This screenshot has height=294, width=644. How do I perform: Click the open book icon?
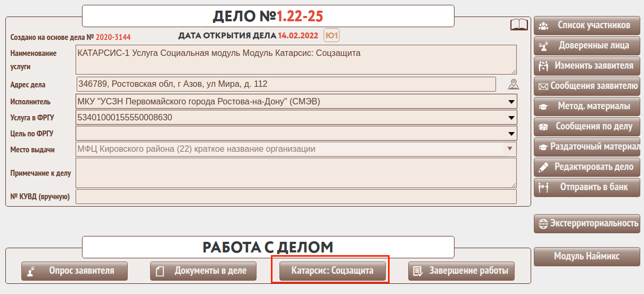(518, 25)
